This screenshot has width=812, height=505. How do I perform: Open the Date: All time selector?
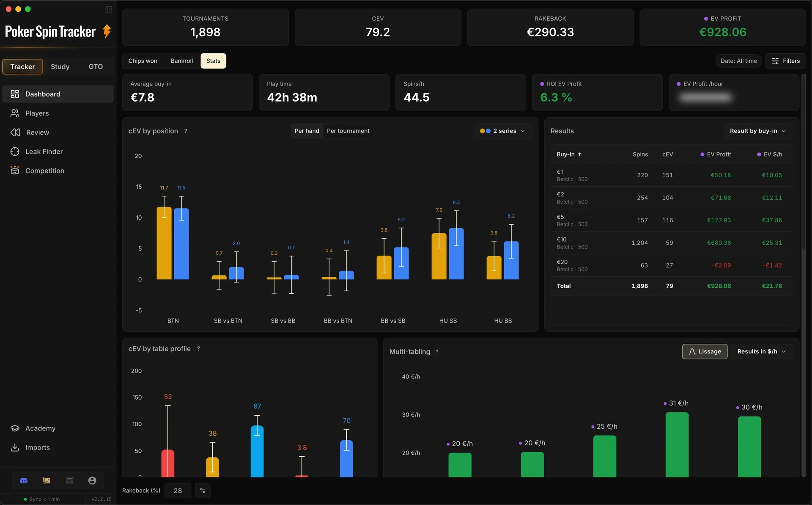(x=738, y=61)
